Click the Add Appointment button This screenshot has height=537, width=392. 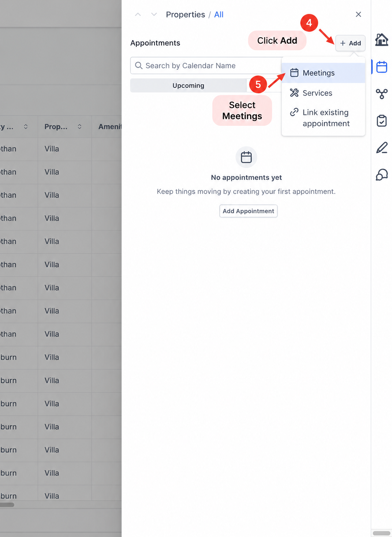249,211
